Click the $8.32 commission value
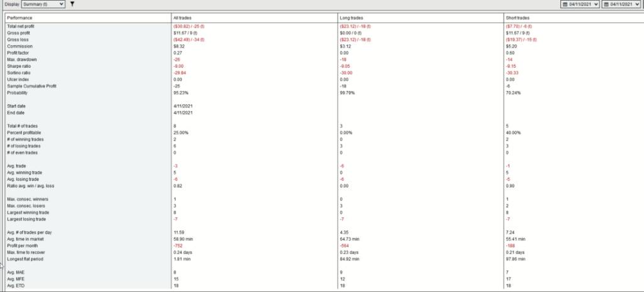 [x=178, y=46]
